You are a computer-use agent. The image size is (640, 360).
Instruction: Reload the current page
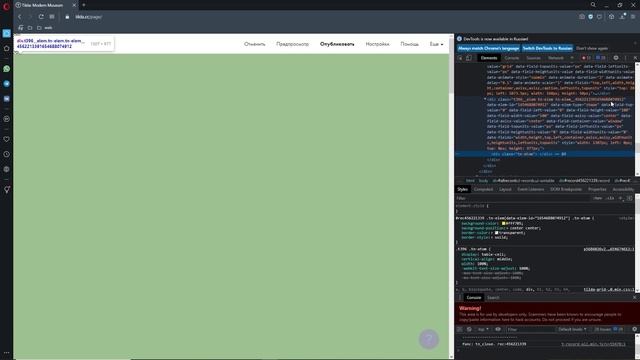coord(41,17)
